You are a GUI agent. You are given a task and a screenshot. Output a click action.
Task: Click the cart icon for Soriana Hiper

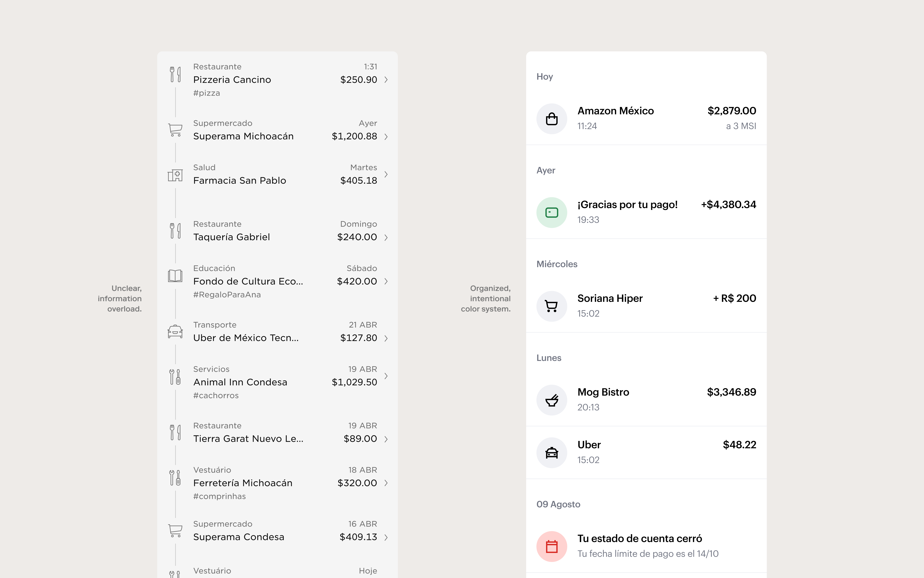tap(552, 306)
